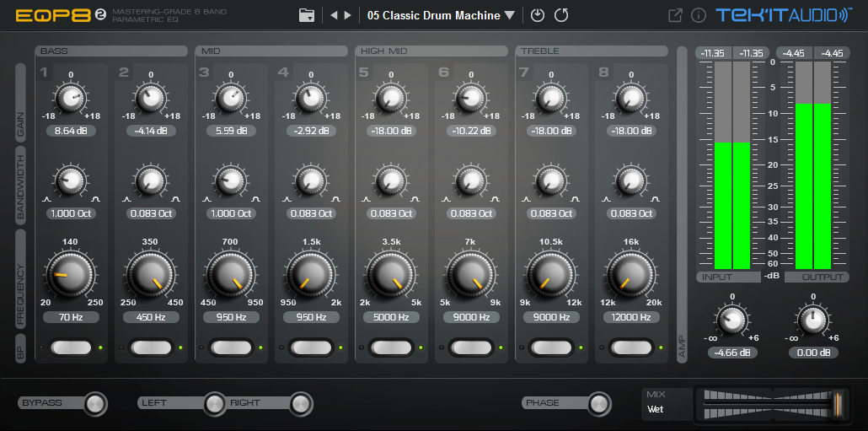Toggle the Bypass button
Image resolution: width=868 pixels, height=431 pixels.
coord(95,404)
